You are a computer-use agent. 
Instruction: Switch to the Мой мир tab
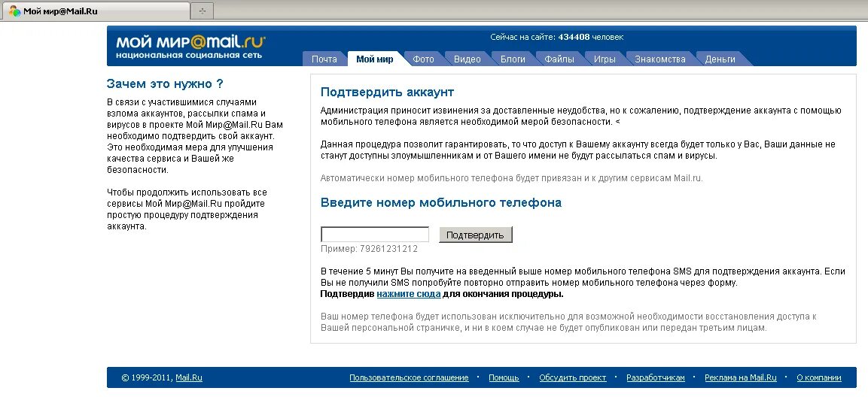[x=375, y=59]
